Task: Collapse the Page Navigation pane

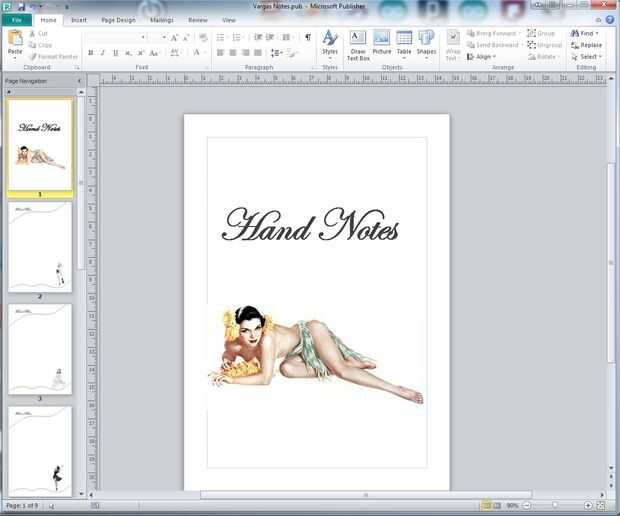Action: pos(79,81)
